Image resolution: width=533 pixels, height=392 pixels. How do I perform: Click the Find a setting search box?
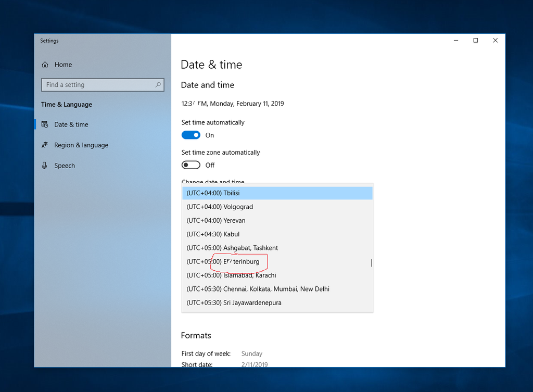pos(99,85)
